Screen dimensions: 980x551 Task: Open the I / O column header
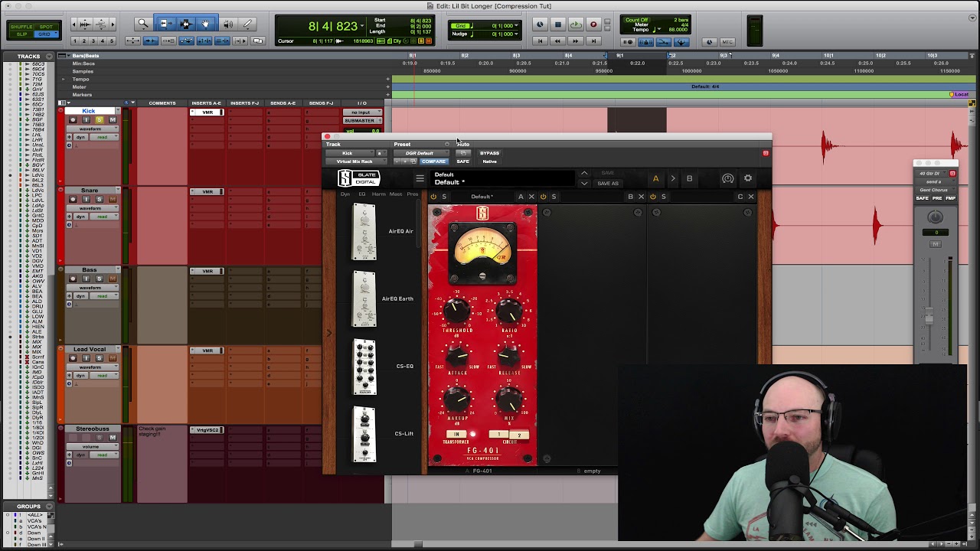(361, 103)
